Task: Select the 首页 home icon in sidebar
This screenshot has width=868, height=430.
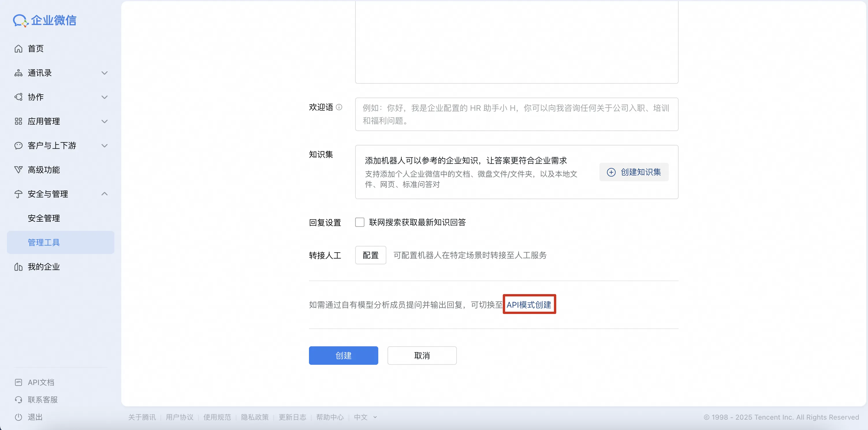Action: 18,48
